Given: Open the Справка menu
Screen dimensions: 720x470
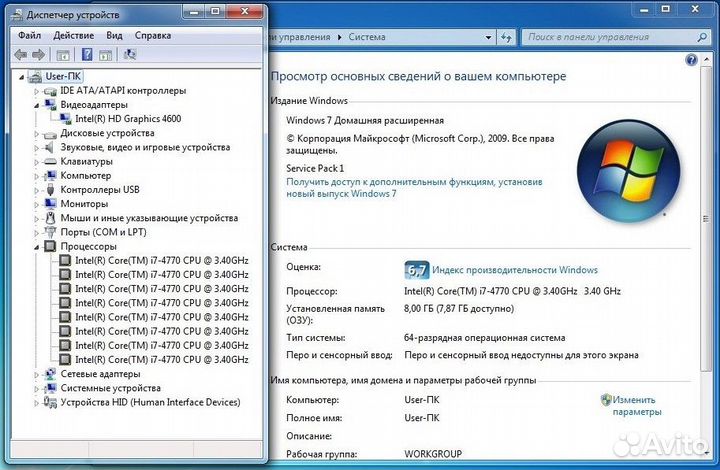Looking at the screenshot, I should pos(153,35).
